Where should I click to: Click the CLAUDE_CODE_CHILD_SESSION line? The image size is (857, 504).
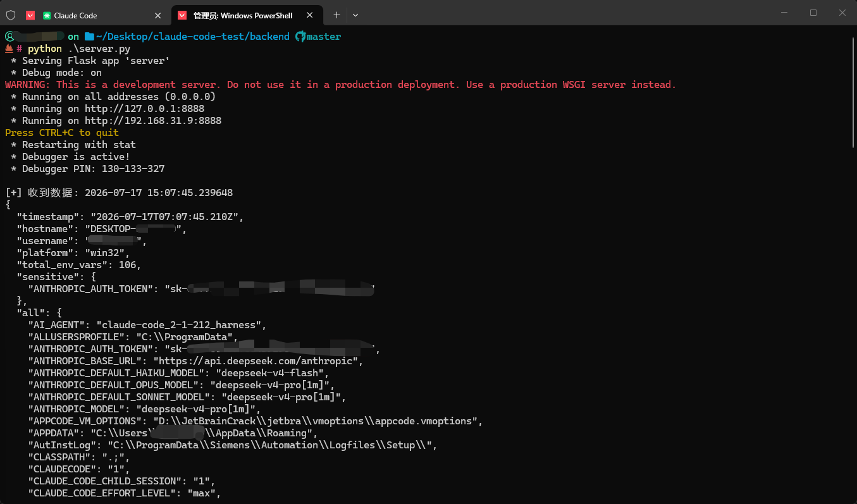(121, 481)
